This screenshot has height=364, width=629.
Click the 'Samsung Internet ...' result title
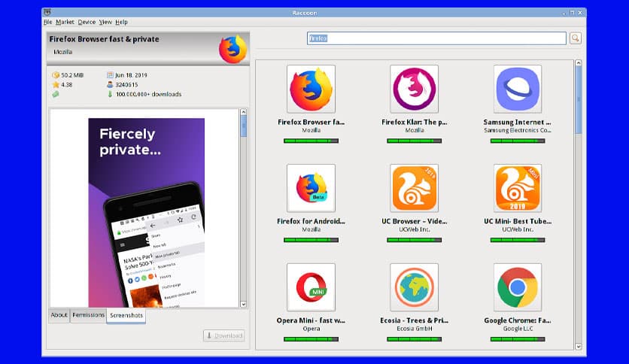(517, 122)
